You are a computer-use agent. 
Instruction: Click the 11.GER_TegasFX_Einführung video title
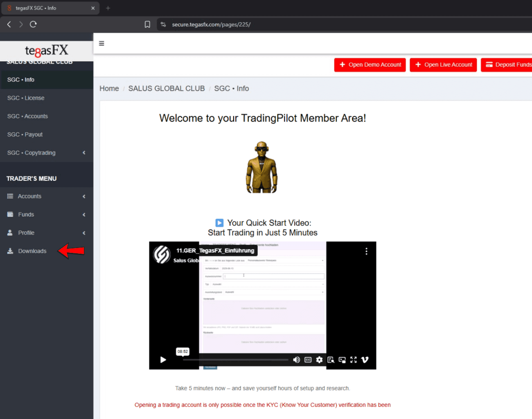coord(215,250)
